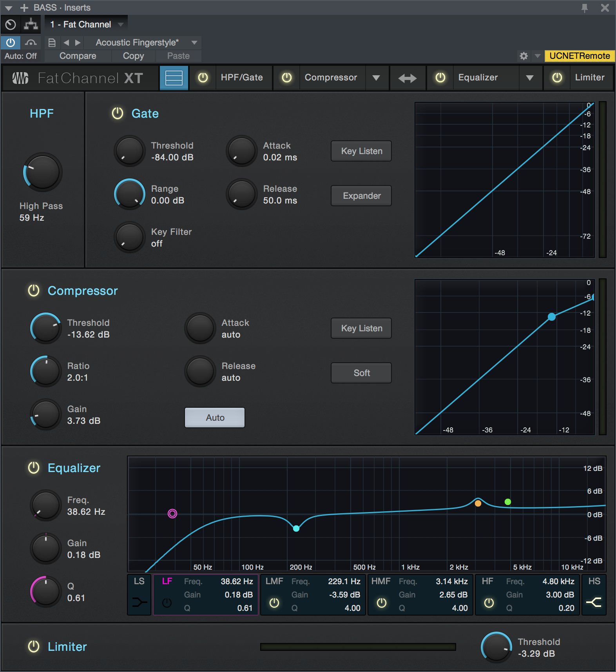
Task: Select the HPF/Gate tab
Action: [242, 78]
